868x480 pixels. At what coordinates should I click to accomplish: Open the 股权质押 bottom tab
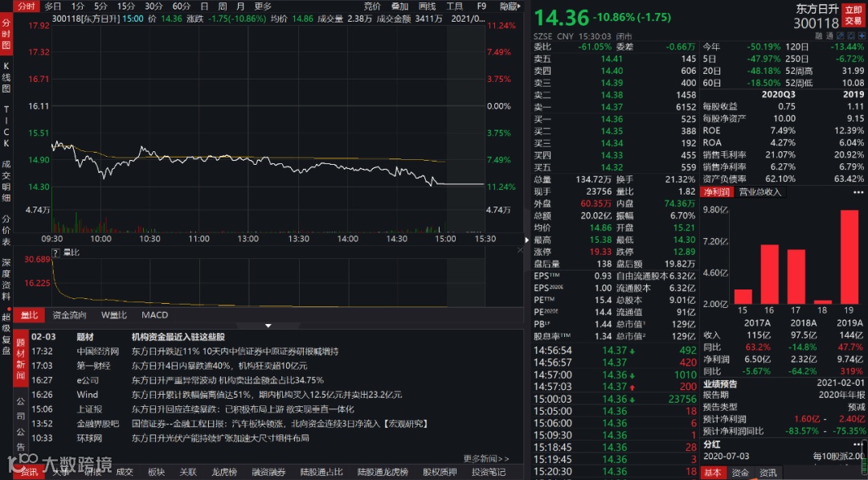(x=440, y=472)
